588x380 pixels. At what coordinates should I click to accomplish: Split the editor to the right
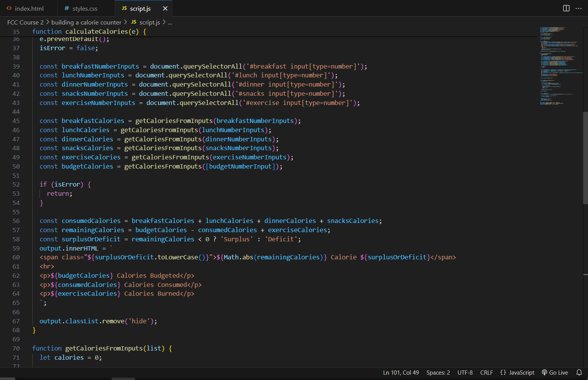pyautogui.click(x=566, y=8)
